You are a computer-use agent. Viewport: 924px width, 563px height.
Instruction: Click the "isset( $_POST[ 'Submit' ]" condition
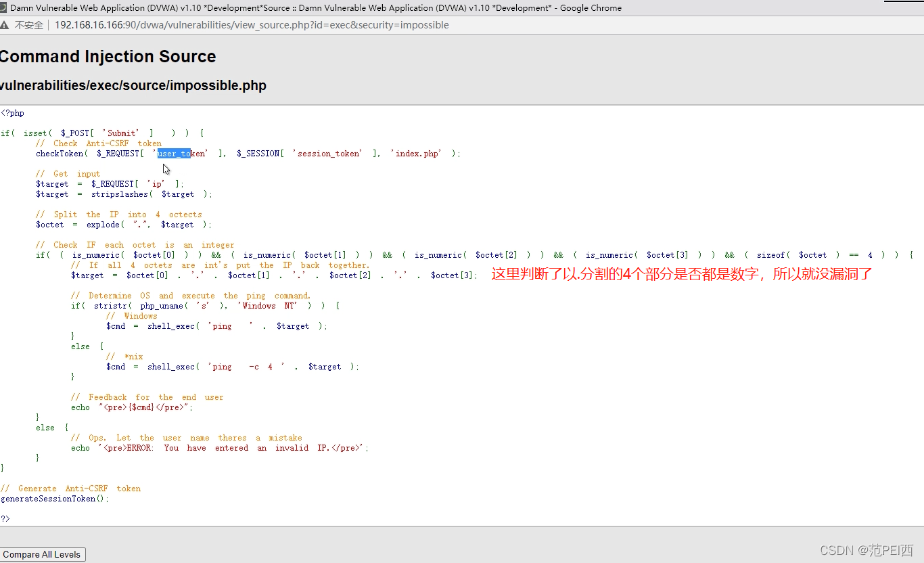coord(89,133)
